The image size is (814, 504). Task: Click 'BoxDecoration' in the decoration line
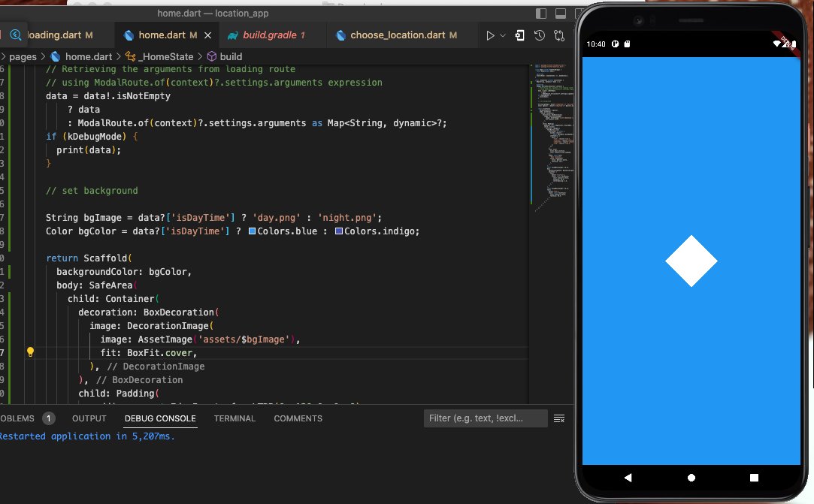[179, 312]
